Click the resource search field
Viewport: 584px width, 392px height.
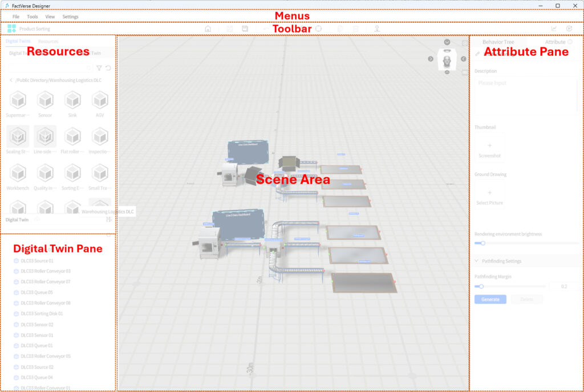pos(50,68)
